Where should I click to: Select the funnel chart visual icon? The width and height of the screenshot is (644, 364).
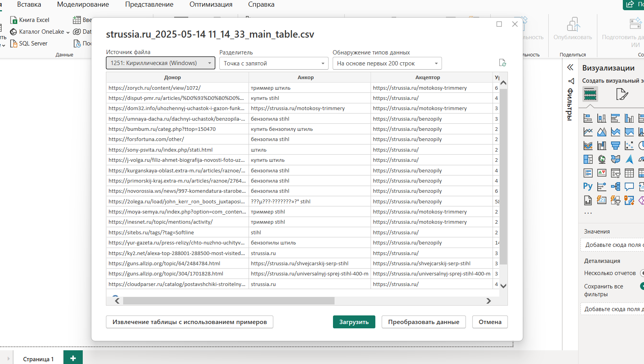point(615,146)
